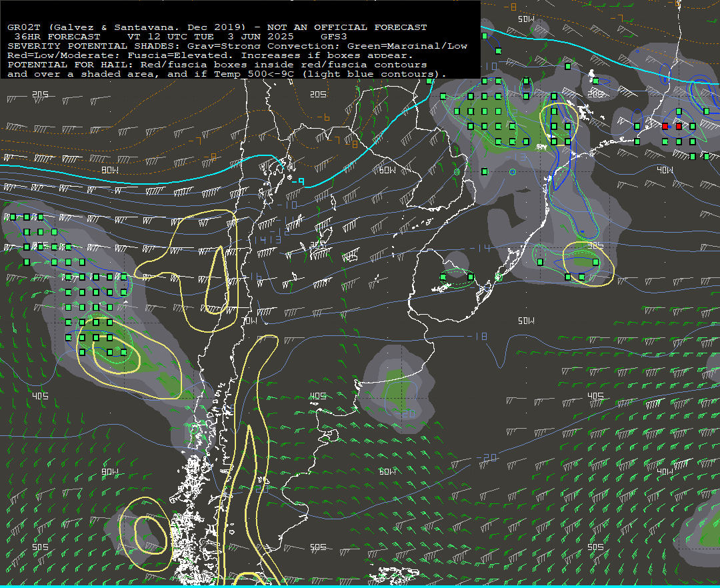Click the POTENTIAL FOR HAIL legend line

tap(217, 64)
